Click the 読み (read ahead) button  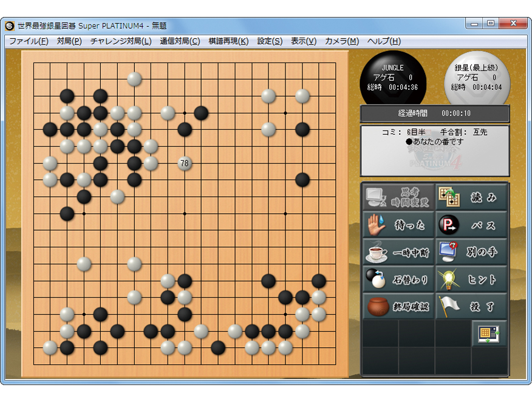471,197
